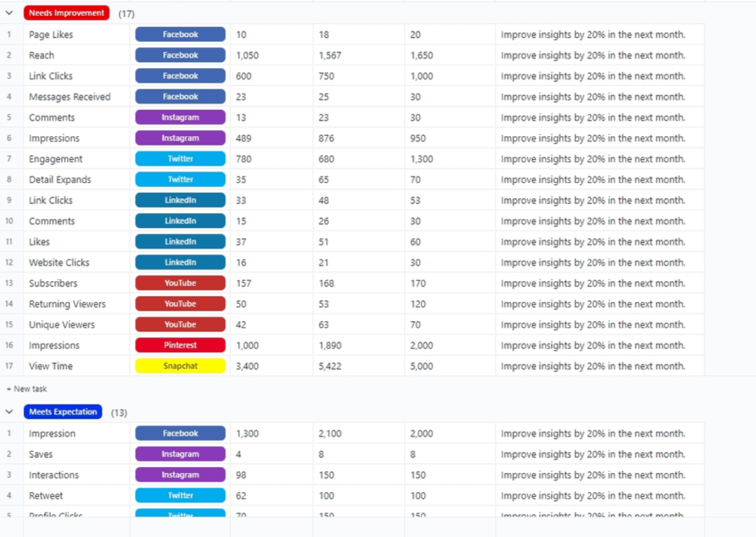Edit the 1,567 value in Reach row
The height and width of the screenshot is (537, 756).
(330, 55)
